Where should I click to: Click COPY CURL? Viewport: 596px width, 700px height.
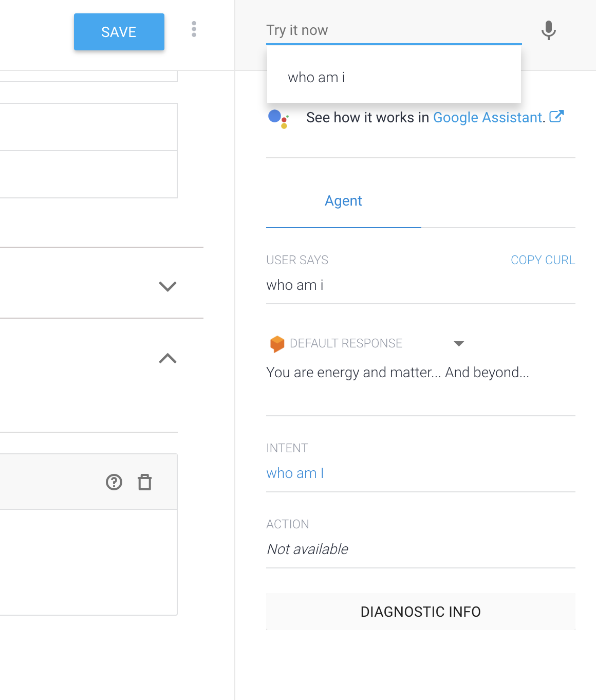[543, 260]
